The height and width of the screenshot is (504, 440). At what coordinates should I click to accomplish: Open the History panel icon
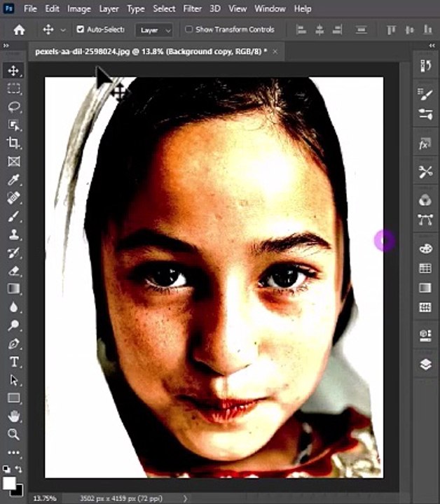coord(425,66)
